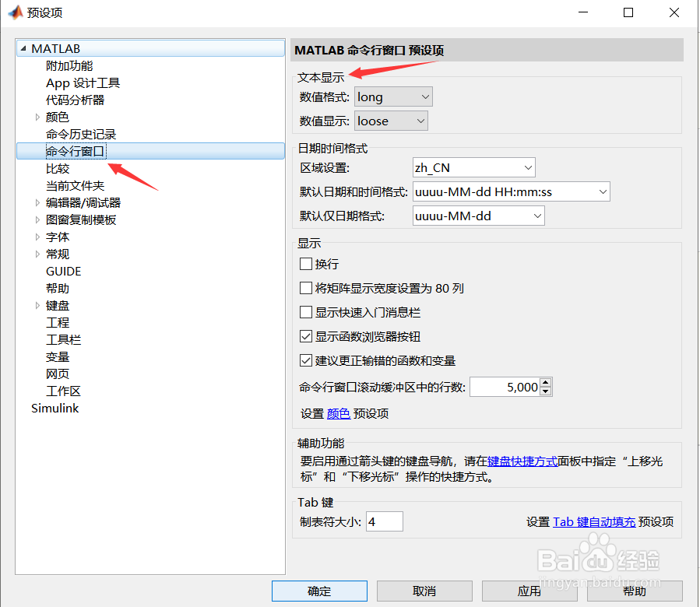Select 编辑器/调试器 in the tree
Viewport: 700px width, 607px height.
83,202
